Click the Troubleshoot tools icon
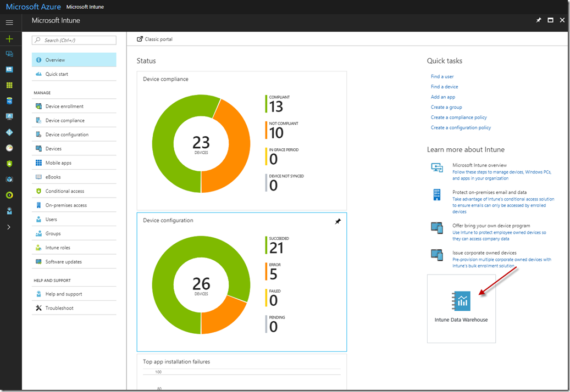The image size is (570, 392). tap(38, 308)
